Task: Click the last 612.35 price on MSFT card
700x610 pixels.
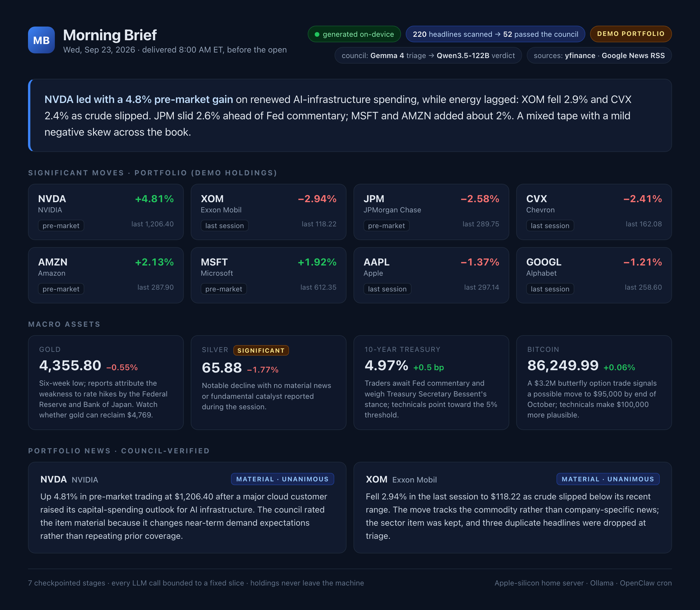Action: click(x=318, y=287)
